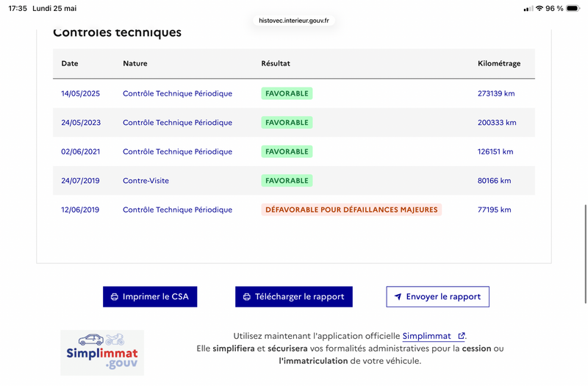Click the printer icon in Imprimer le CSA

click(x=115, y=297)
